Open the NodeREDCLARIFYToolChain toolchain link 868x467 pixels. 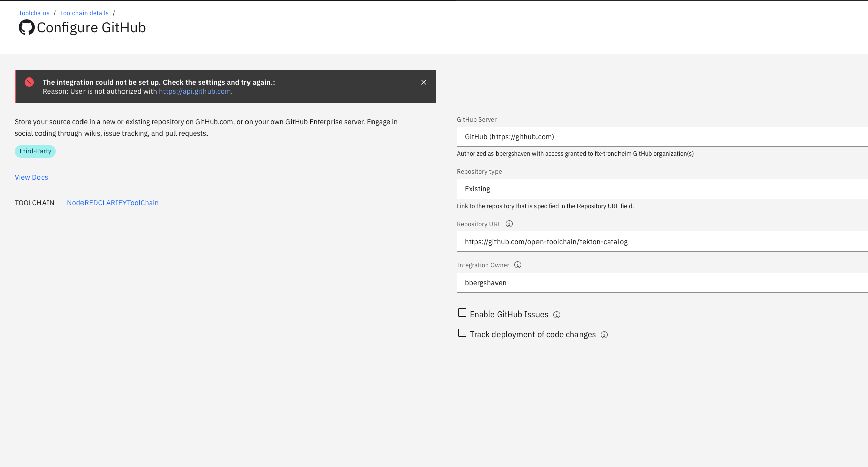(x=113, y=203)
